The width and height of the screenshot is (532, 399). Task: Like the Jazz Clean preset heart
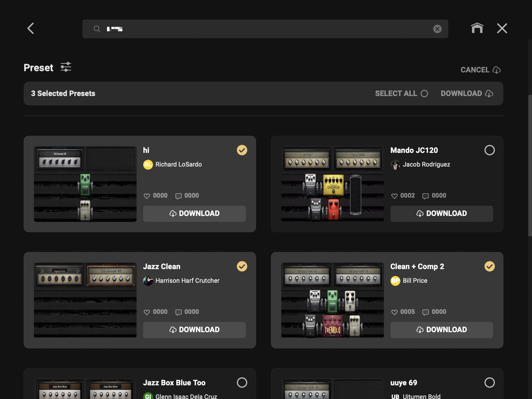click(x=147, y=312)
